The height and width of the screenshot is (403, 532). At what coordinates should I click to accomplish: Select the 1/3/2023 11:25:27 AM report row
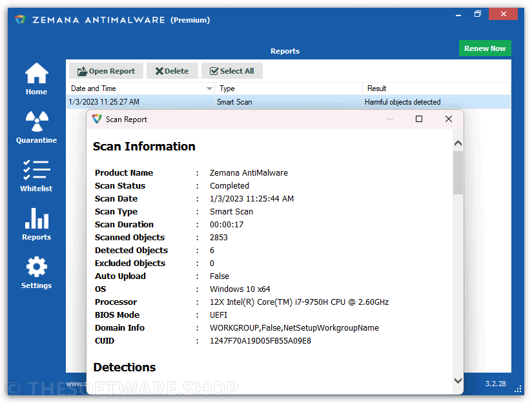tap(289, 102)
